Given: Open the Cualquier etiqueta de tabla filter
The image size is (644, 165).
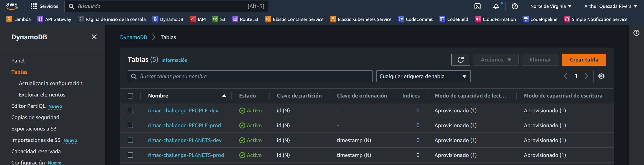Looking at the screenshot, I should [423, 76].
